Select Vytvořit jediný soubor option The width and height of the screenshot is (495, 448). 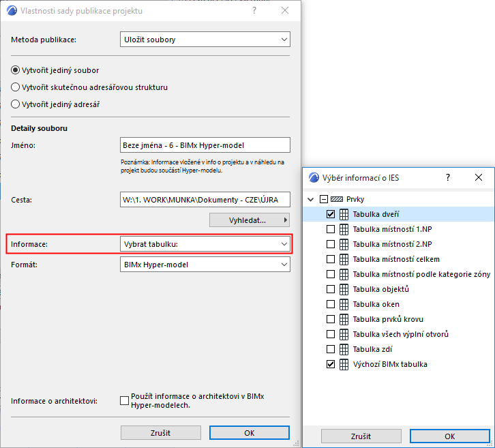[15, 70]
